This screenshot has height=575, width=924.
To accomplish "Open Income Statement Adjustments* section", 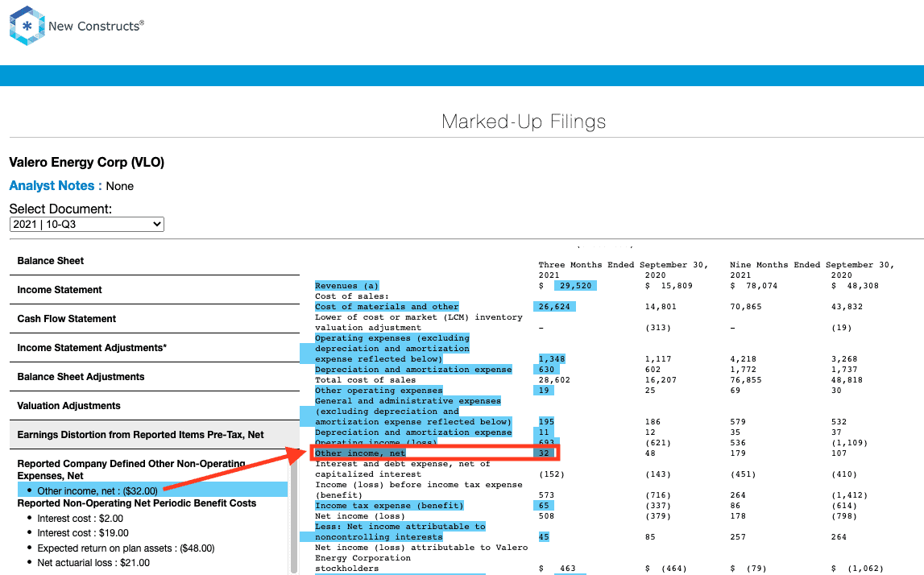I will (x=155, y=348).
